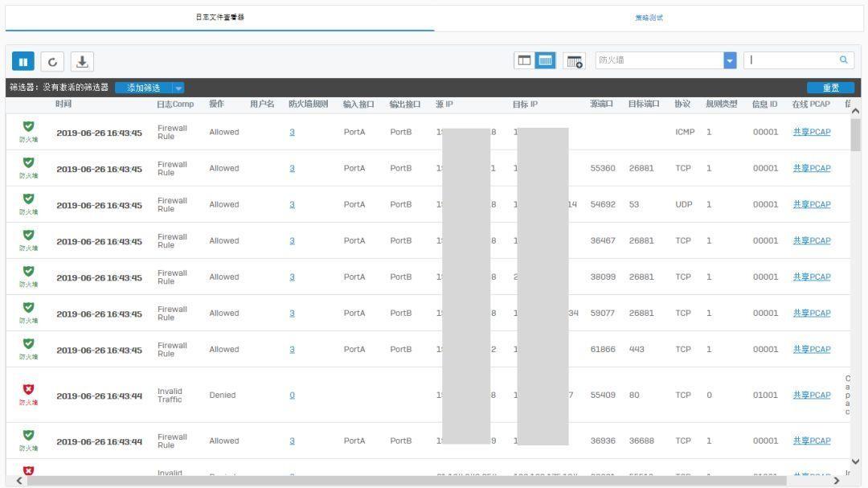Click the 协议 column header

(682, 104)
